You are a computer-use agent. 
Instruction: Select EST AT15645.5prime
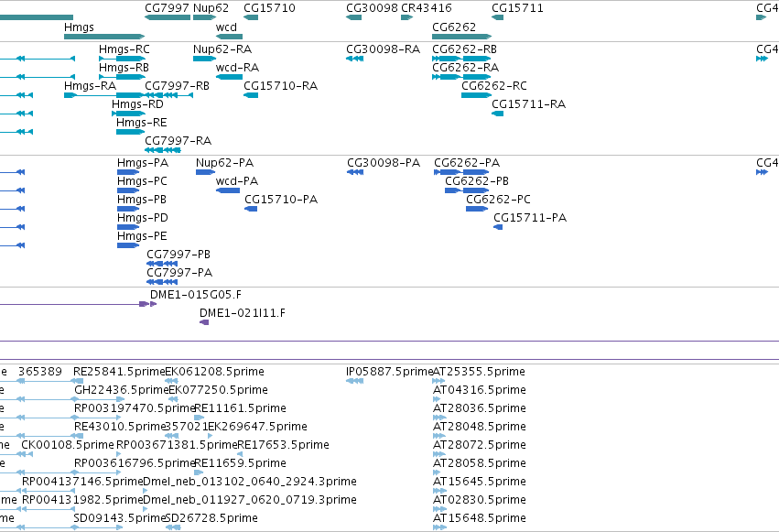(x=480, y=483)
